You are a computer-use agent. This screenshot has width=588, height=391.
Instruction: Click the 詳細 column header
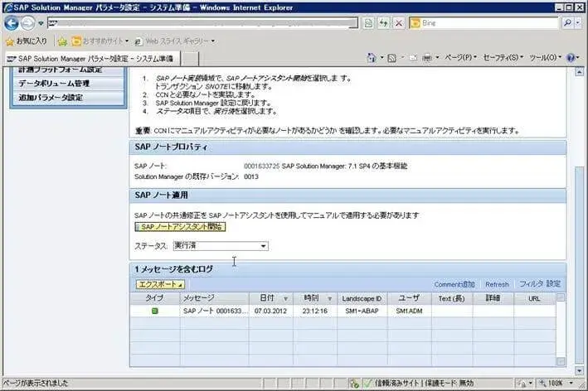pyautogui.click(x=493, y=298)
